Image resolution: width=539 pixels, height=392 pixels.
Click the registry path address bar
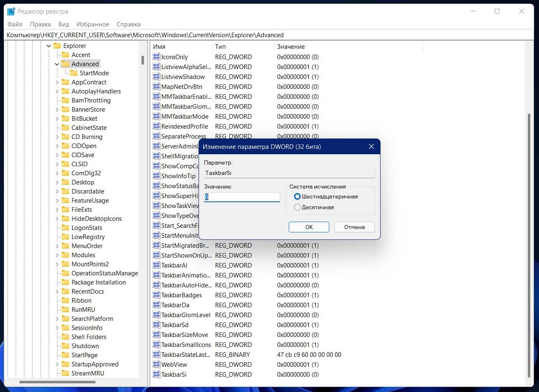269,35
